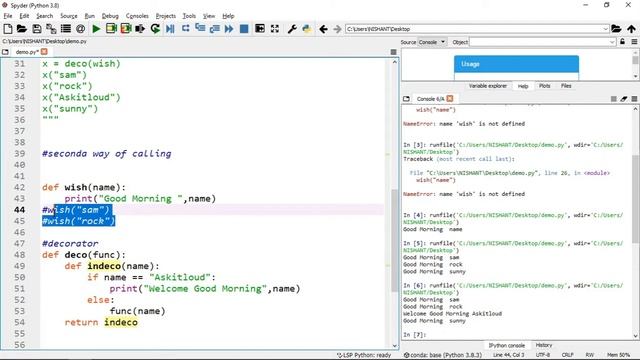Open IPython console options menu
Viewport: 640px width, 360px height.
pyautogui.click(x=634, y=99)
